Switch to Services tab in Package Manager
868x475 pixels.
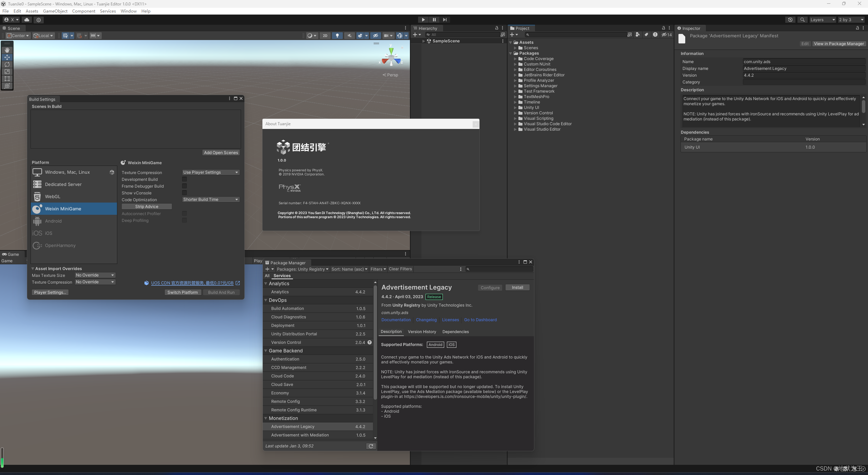tap(282, 276)
